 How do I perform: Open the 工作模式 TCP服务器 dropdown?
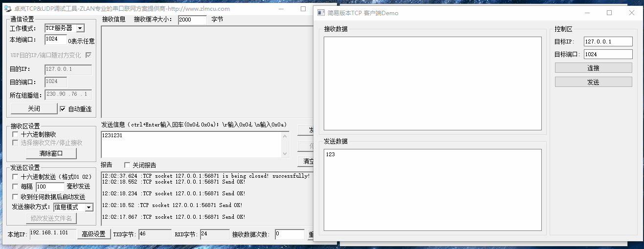pyautogui.click(x=80, y=28)
